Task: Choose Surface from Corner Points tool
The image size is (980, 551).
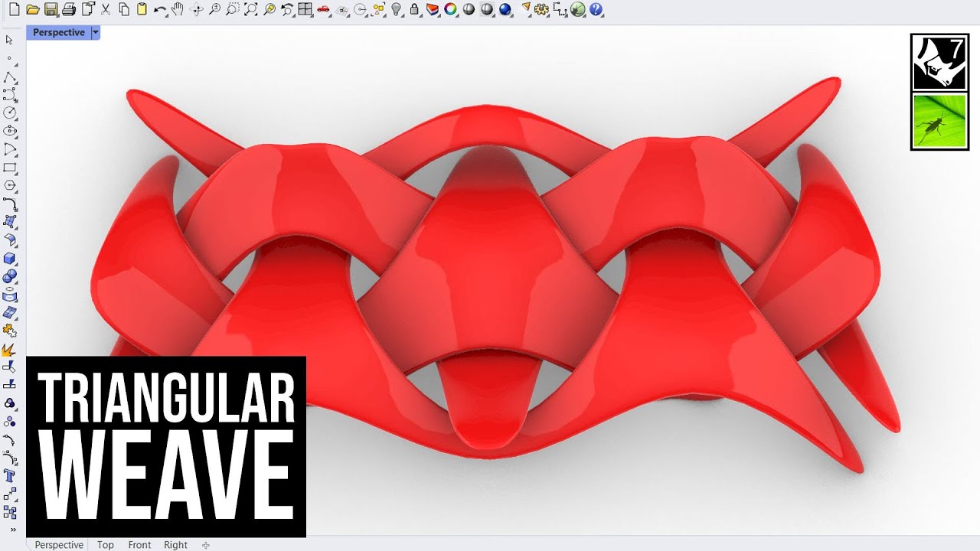Action: [10, 222]
